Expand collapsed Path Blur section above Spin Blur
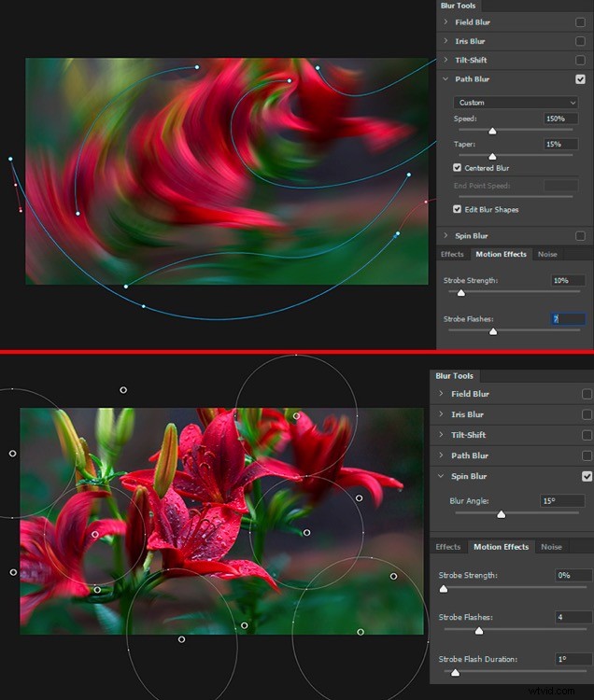 [x=441, y=455]
